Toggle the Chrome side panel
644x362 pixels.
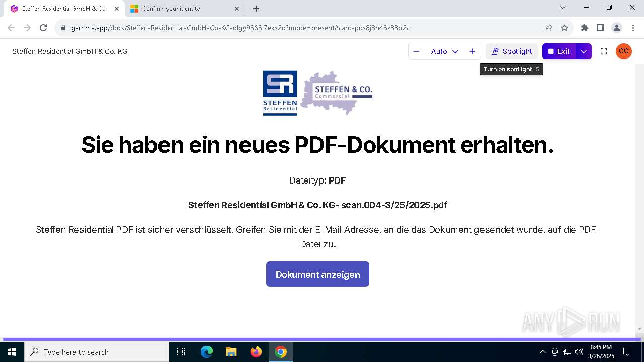pyautogui.click(x=600, y=28)
